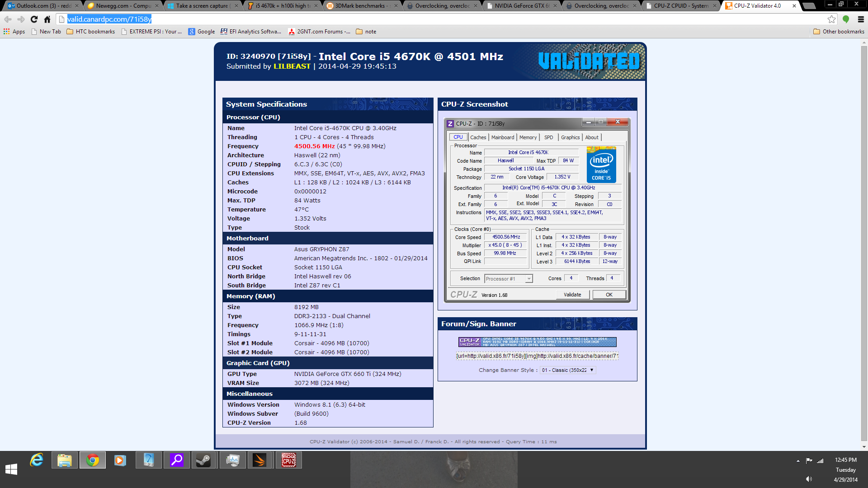Show hidden tray icons arrow
The height and width of the screenshot is (488, 868).
tap(798, 461)
